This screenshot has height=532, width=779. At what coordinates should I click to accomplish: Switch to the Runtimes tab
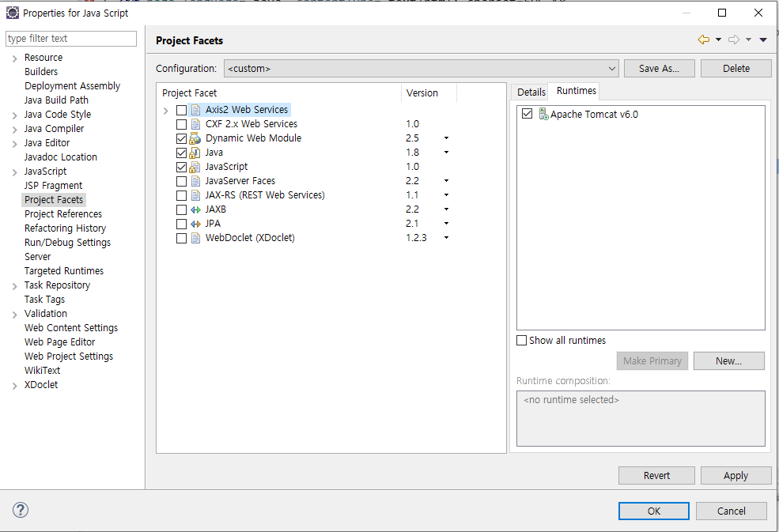576,91
